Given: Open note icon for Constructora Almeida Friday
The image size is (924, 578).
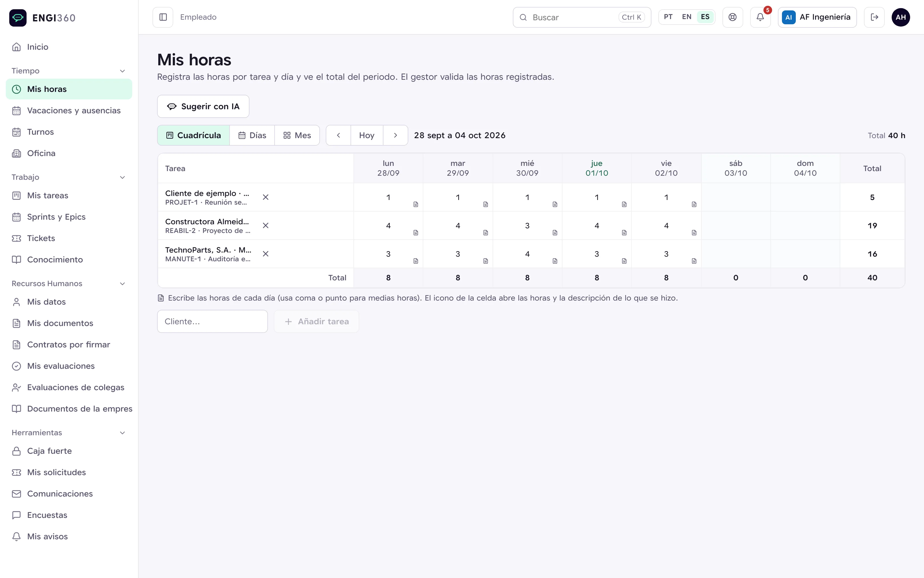Looking at the screenshot, I should click(694, 233).
